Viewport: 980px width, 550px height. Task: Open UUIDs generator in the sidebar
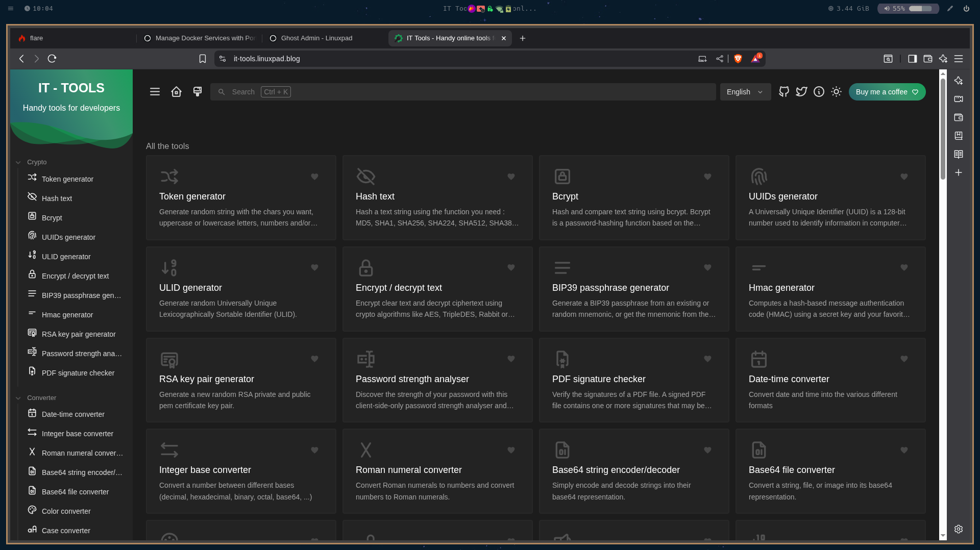tap(68, 237)
